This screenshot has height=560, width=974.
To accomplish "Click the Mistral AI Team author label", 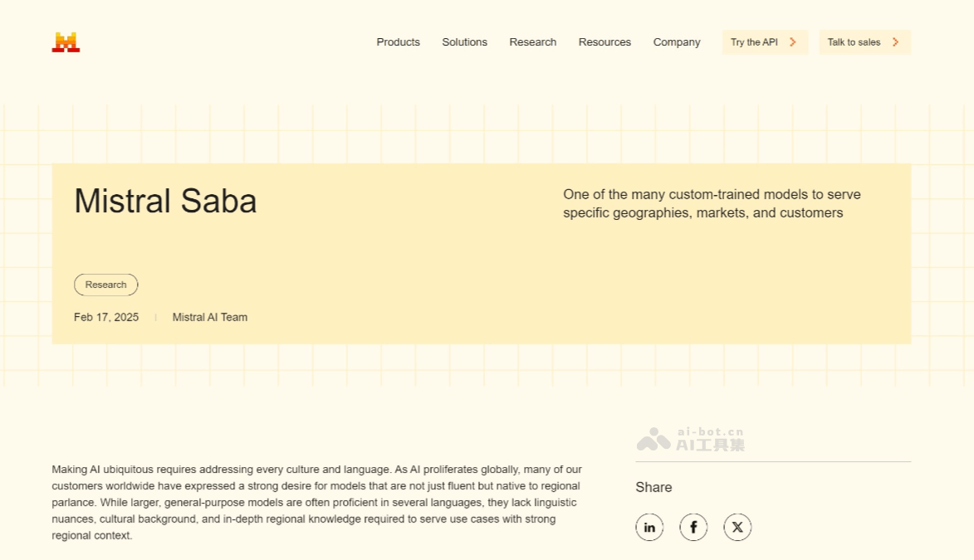I will (x=209, y=317).
